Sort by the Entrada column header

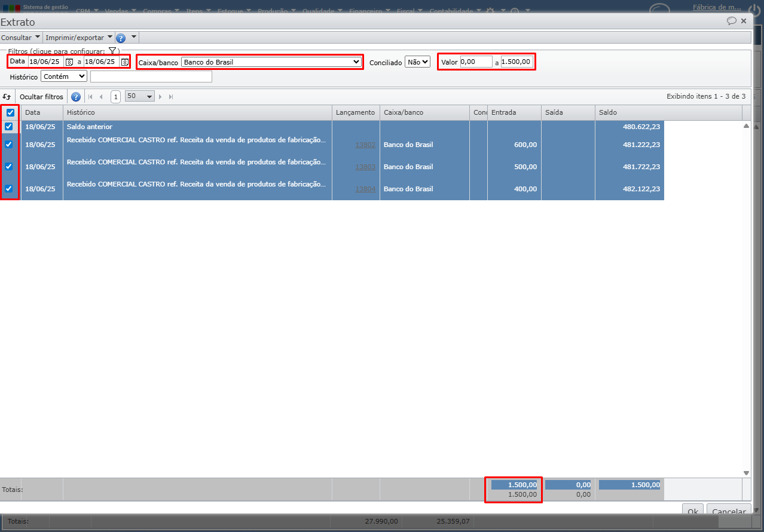514,112
